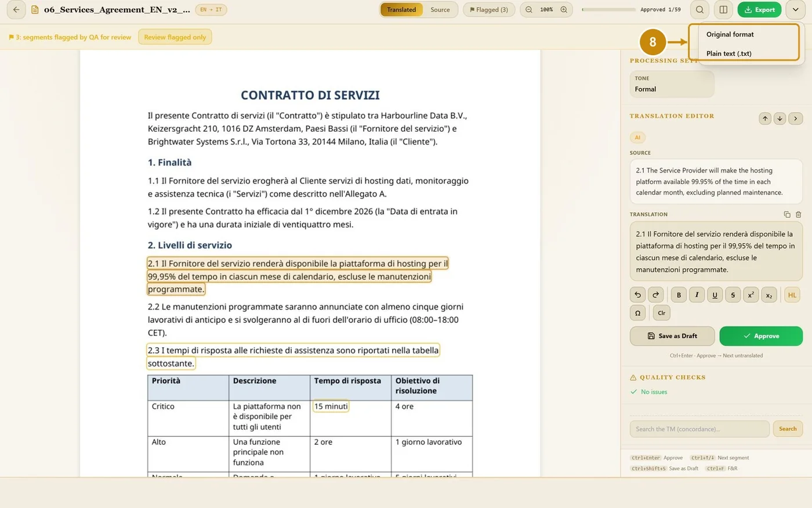The image size is (812, 508).
Task: Undo the last edit in translation editor
Action: tap(638, 295)
